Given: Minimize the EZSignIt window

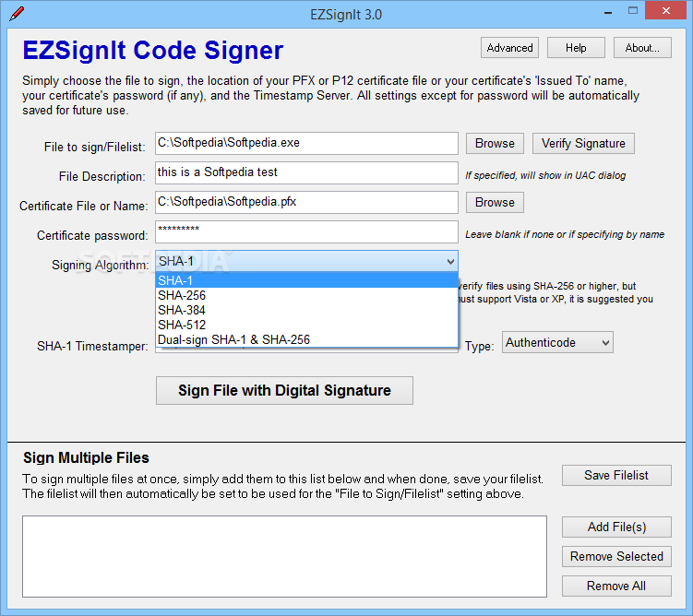Looking at the screenshot, I should [x=608, y=12].
